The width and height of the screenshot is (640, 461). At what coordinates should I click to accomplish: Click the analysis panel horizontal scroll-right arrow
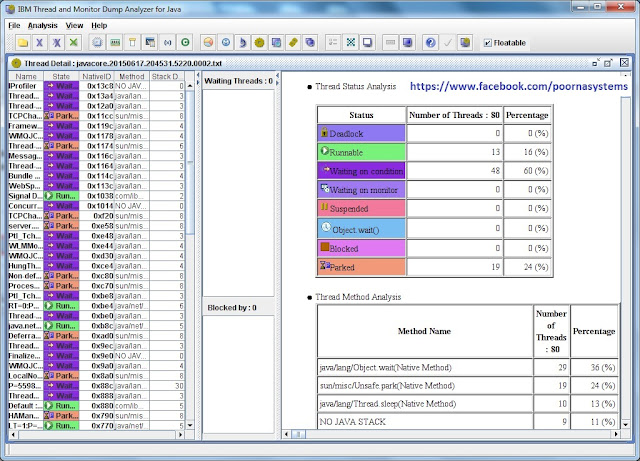616,434
